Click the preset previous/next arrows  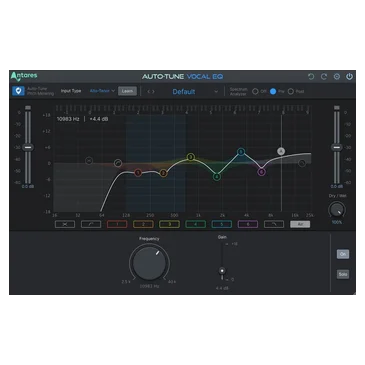coord(151,91)
